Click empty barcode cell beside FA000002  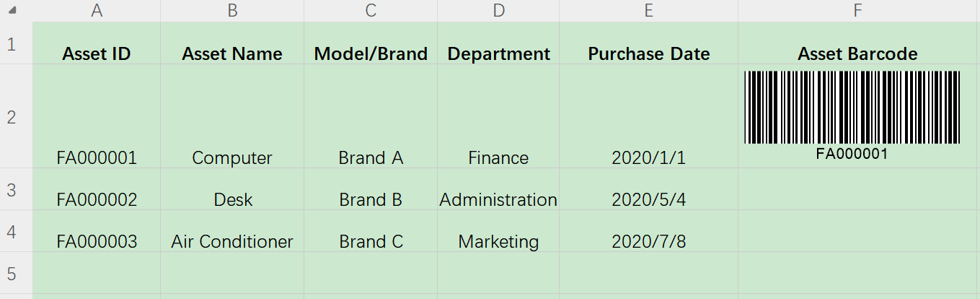(858, 190)
